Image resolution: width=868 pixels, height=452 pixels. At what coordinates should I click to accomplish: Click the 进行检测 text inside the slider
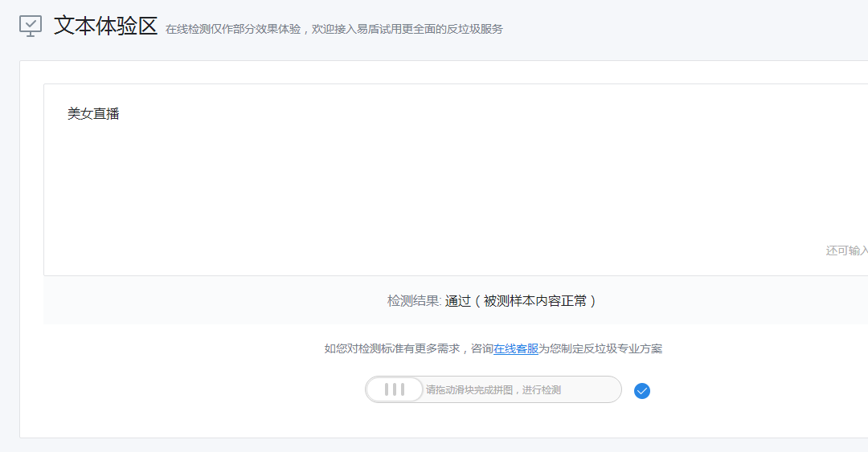(x=542, y=390)
